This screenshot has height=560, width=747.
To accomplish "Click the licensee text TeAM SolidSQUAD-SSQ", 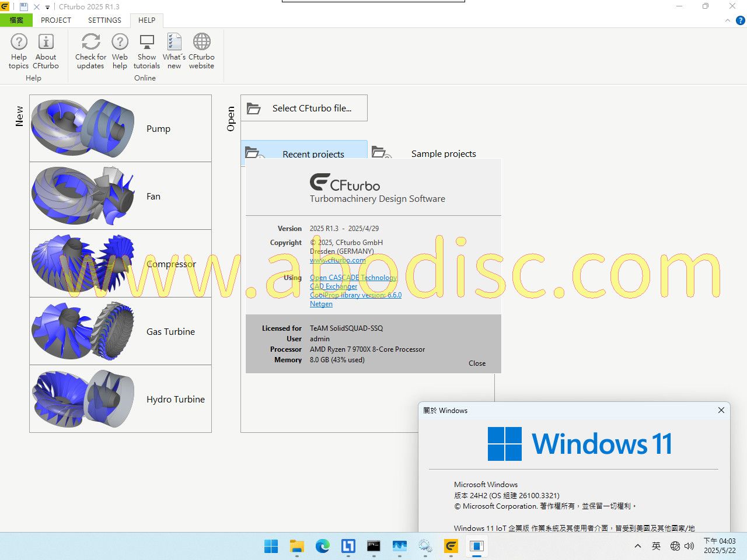I will [x=347, y=328].
